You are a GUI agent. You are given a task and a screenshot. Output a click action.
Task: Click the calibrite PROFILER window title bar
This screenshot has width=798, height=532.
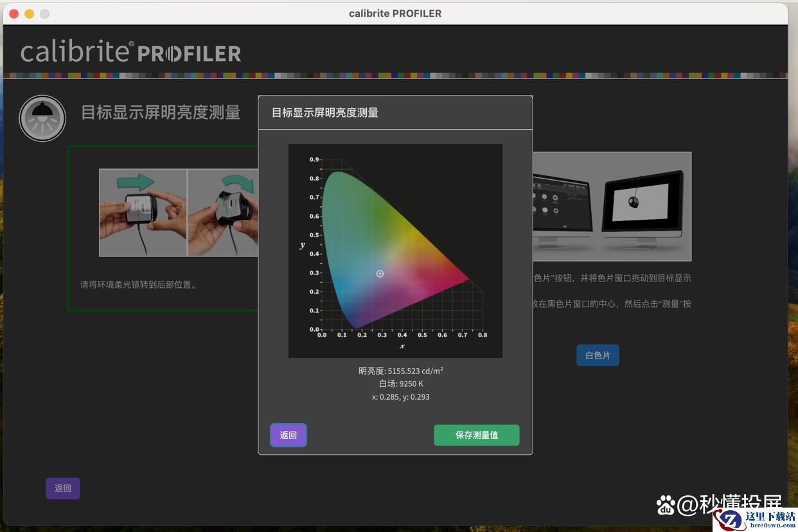tap(395, 13)
